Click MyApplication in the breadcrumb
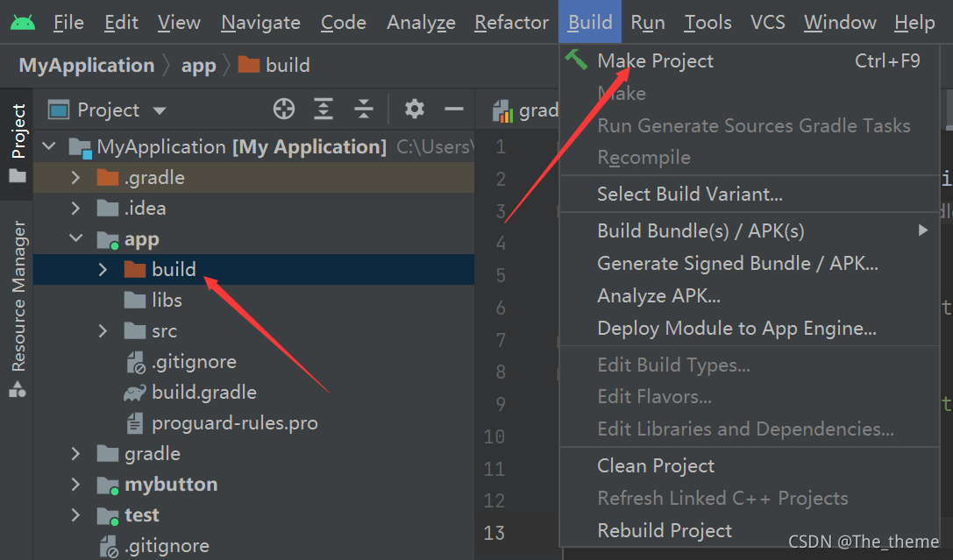The width and height of the screenshot is (953, 560). tap(87, 65)
